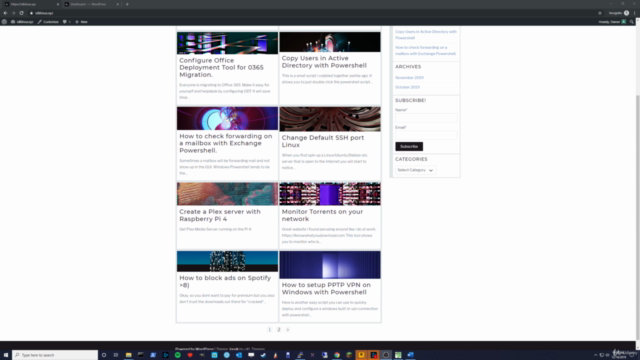Open the WordPress logo menu in admin bar

pyautogui.click(x=4, y=22)
